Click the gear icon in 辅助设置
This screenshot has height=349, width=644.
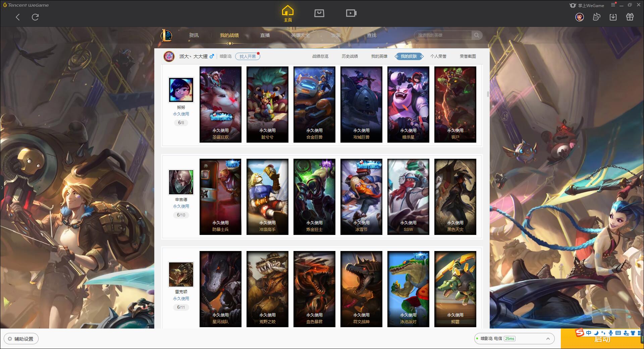pos(10,339)
